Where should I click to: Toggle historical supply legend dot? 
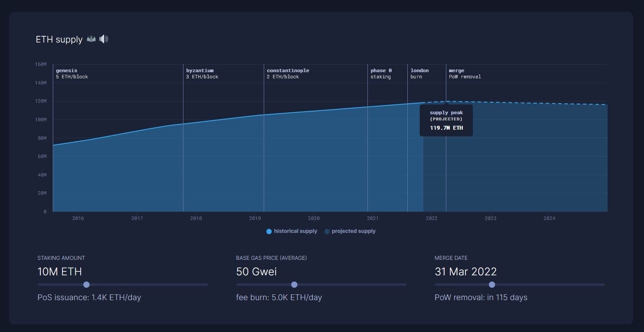269,232
